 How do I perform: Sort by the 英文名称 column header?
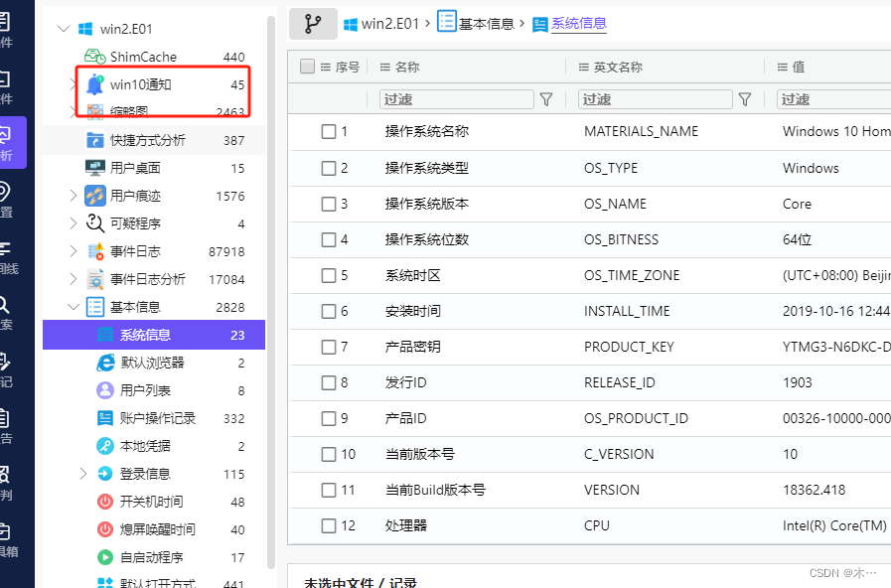coord(618,67)
